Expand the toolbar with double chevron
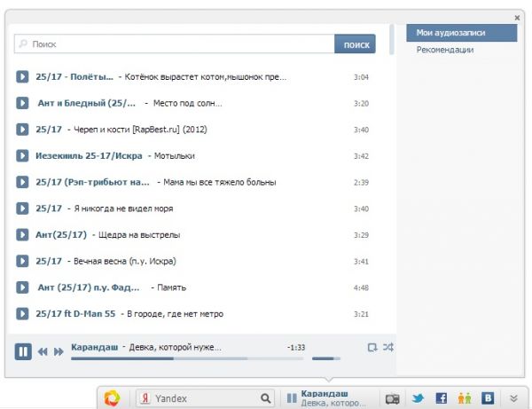Screen dimensions: 532x409 pos(513,398)
